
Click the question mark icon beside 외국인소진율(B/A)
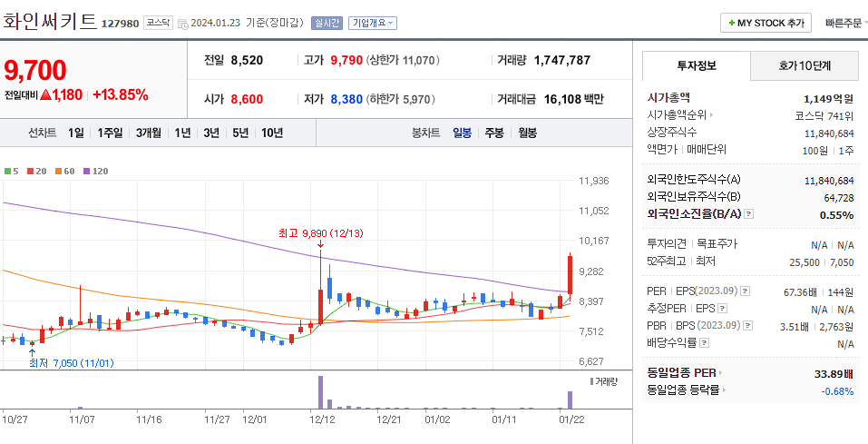tap(748, 214)
